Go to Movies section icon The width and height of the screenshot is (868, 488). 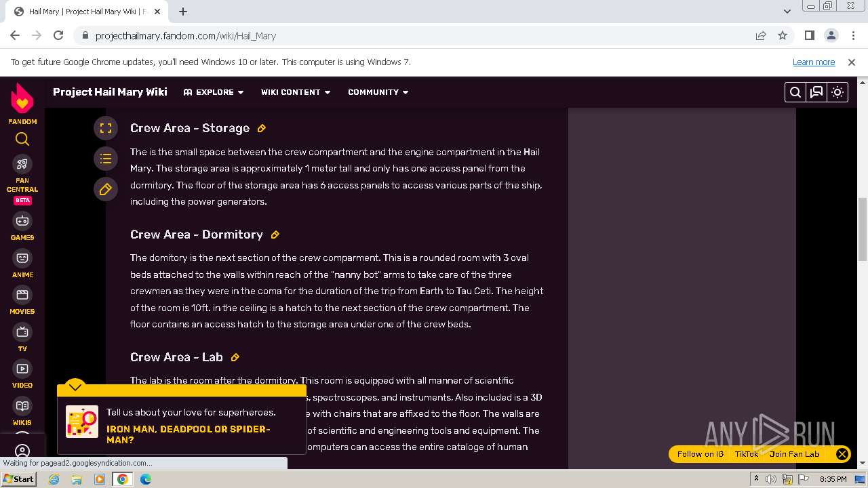pos(22,295)
